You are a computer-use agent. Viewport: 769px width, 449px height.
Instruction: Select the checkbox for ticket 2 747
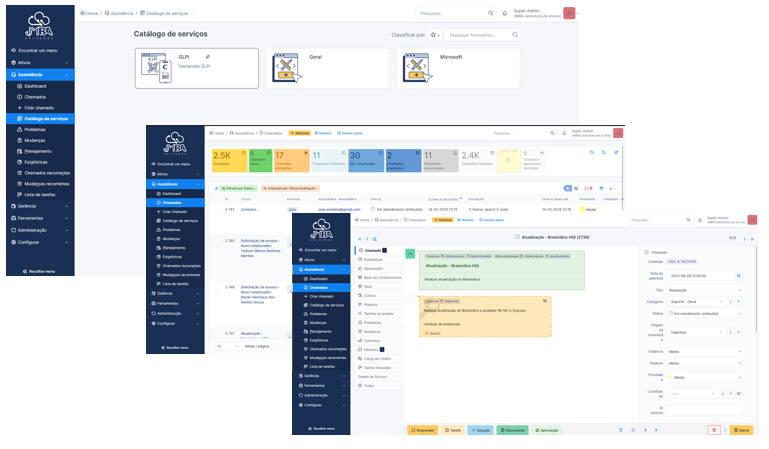point(217,210)
